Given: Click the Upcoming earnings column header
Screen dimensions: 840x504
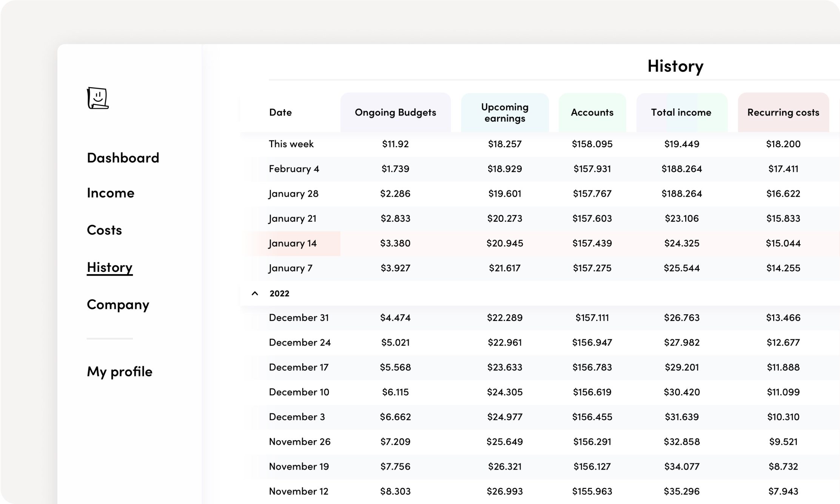Looking at the screenshot, I should click(505, 112).
